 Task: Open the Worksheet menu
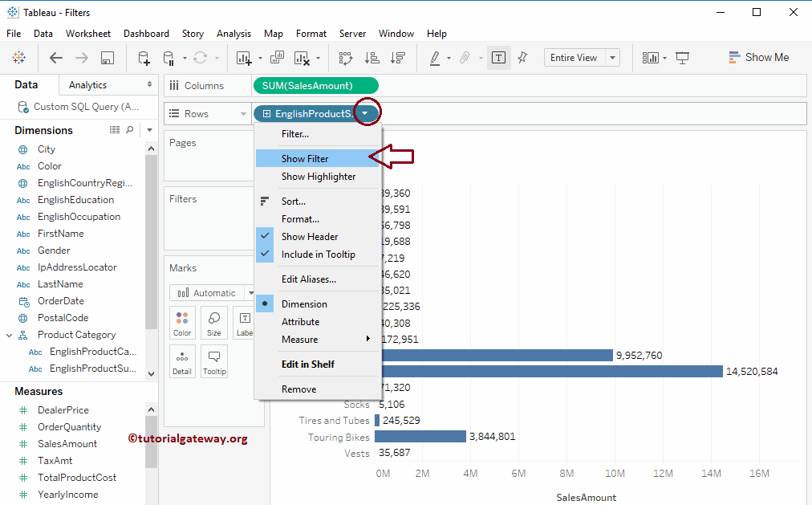tap(88, 34)
